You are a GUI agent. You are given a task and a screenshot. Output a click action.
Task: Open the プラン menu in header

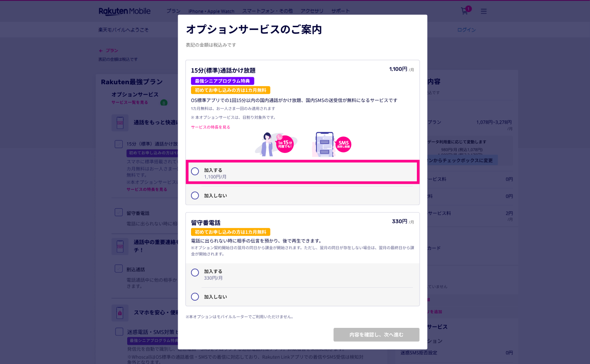pos(173,11)
